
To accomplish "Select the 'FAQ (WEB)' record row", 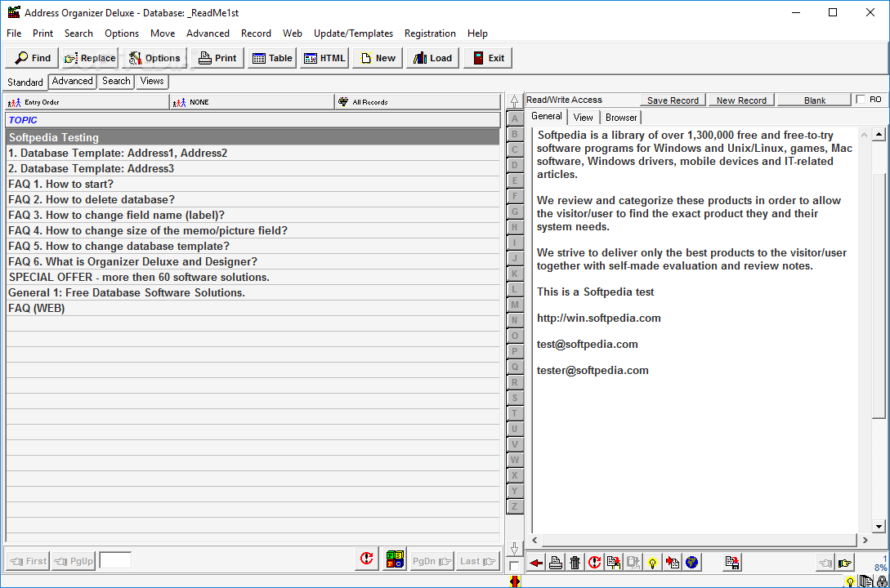I will click(253, 309).
